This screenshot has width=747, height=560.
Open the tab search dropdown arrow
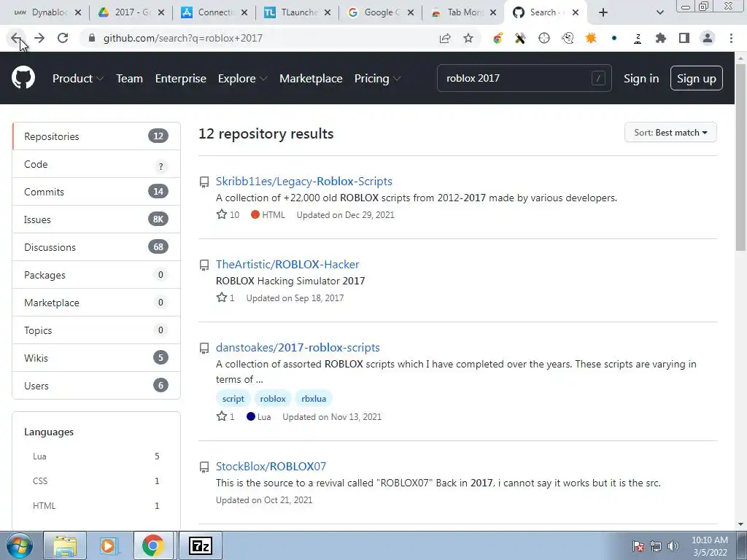659,12
